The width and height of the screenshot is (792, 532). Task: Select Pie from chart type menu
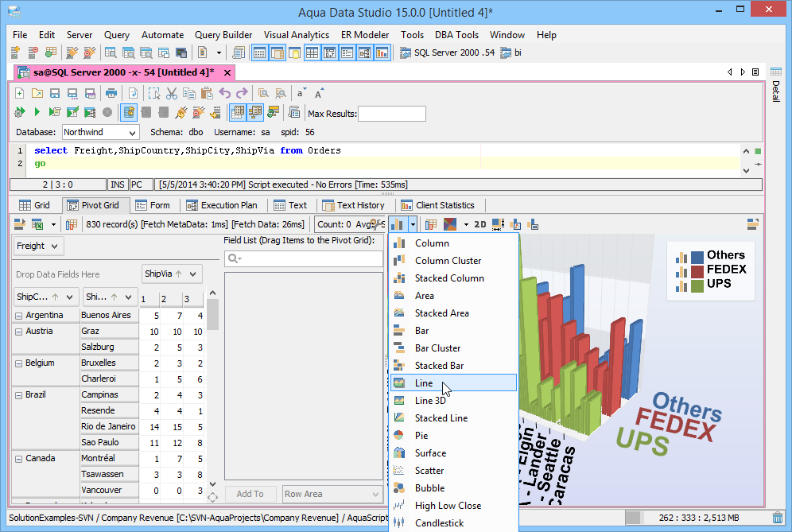[421, 436]
